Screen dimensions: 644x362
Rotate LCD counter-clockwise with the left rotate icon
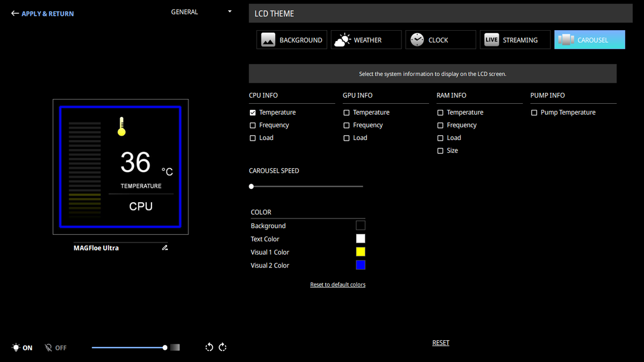pyautogui.click(x=209, y=348)
